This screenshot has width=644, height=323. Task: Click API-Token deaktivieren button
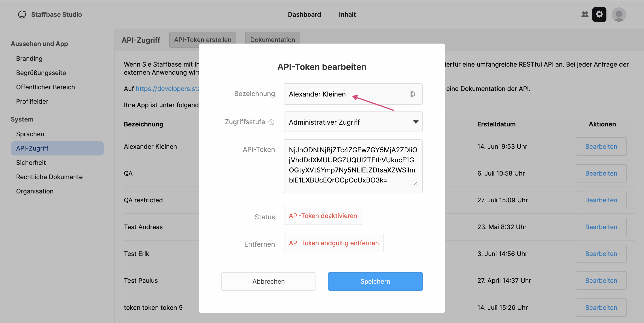[323, 216]
